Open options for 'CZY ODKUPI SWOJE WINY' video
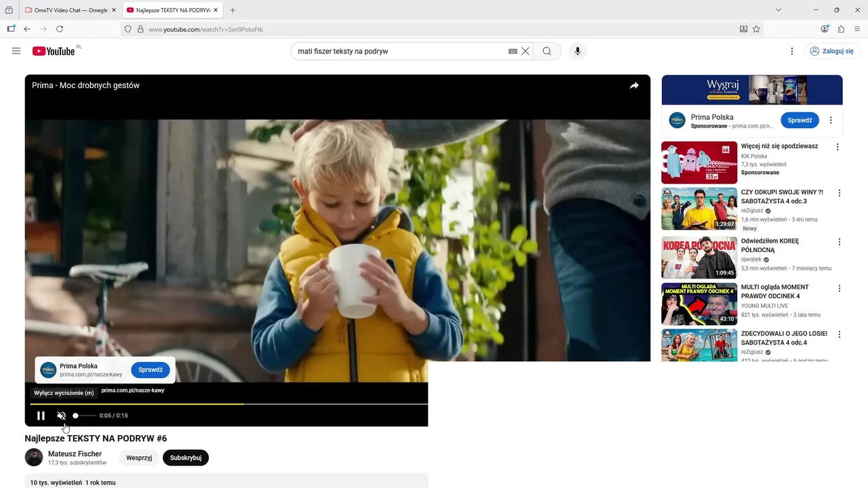868x488 pixels. click(x=839, y=193)
